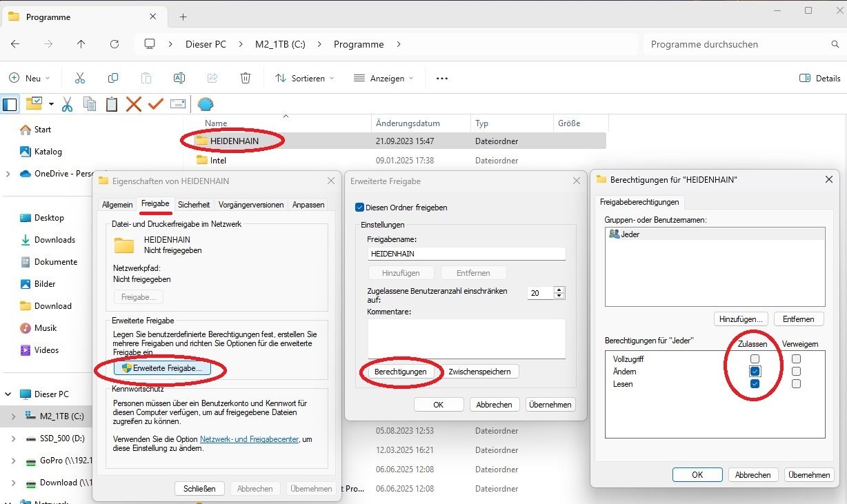Expand the GoPro network drive node
Viewport: 847px width, 504px height.
coord(14,461)
